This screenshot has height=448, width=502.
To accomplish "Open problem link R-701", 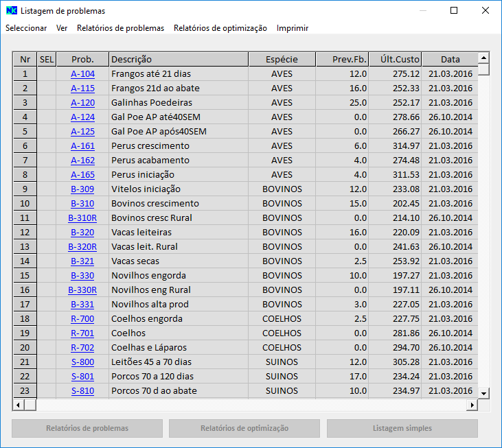I will 82,333.
